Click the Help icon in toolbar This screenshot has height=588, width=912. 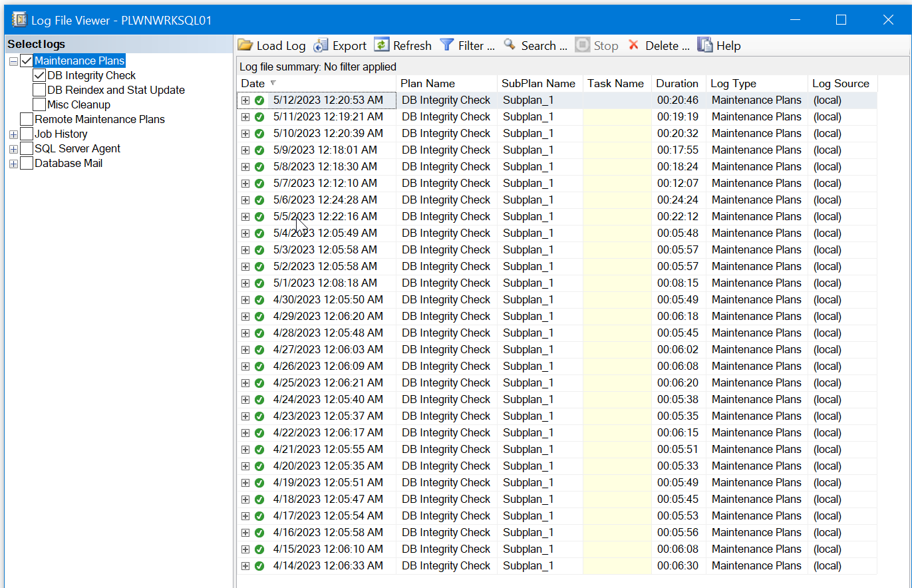[x=705, y=45]
